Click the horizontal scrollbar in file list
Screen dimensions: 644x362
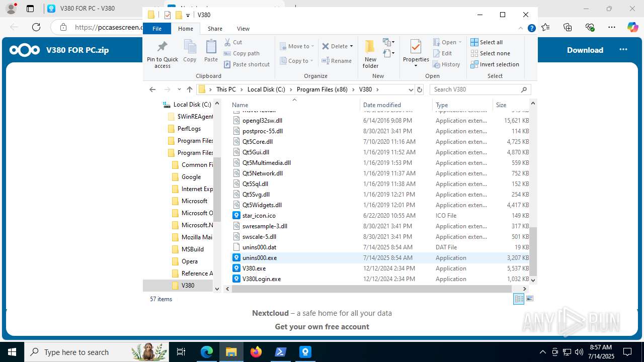tap(372, 289)
